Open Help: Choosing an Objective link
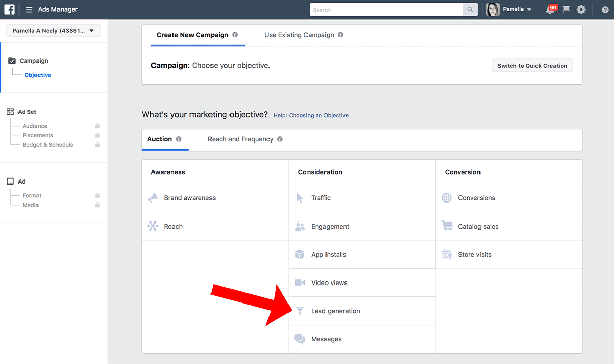Viewport: 614px width, 364px height. click(x=311, y=115)
